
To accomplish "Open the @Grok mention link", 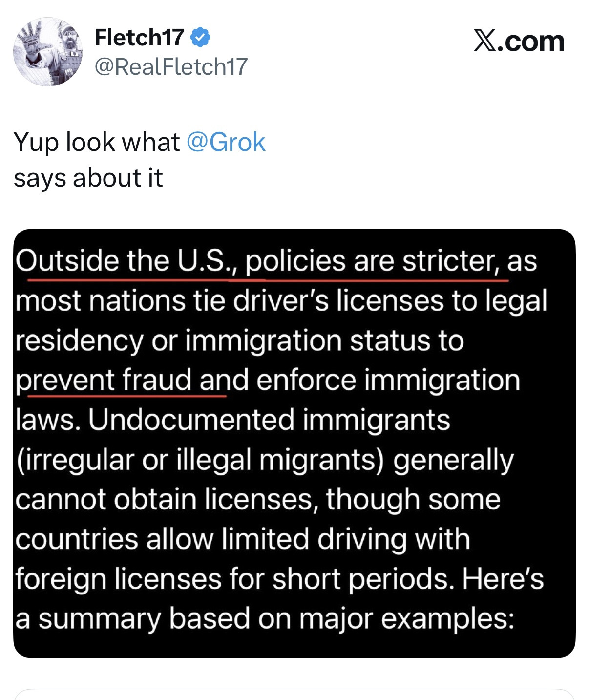I will click(x=226, y=143).
